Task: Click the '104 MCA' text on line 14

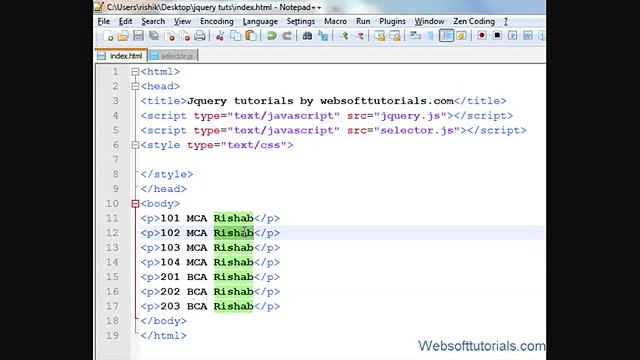Action: click(x=184, y=262)
